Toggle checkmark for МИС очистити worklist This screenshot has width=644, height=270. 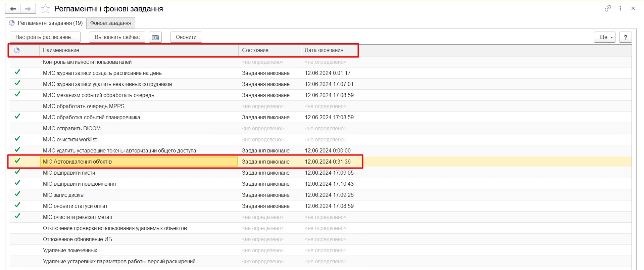coord(17,139)
